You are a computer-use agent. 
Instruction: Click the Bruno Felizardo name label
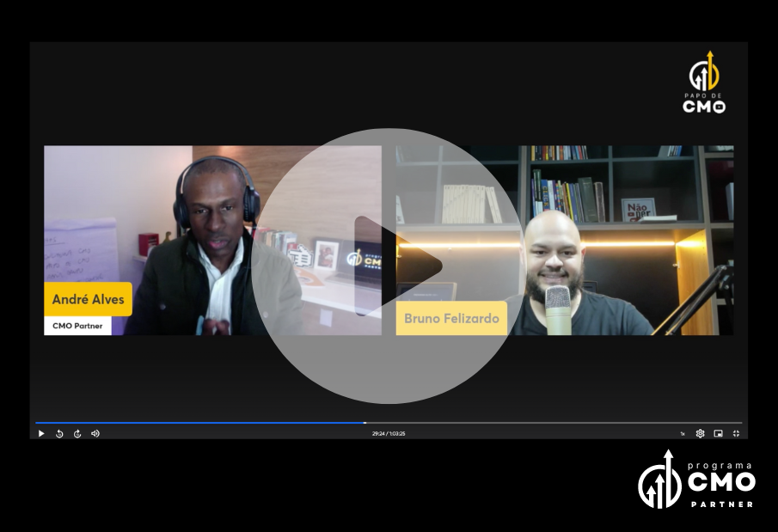pos(451,318)
